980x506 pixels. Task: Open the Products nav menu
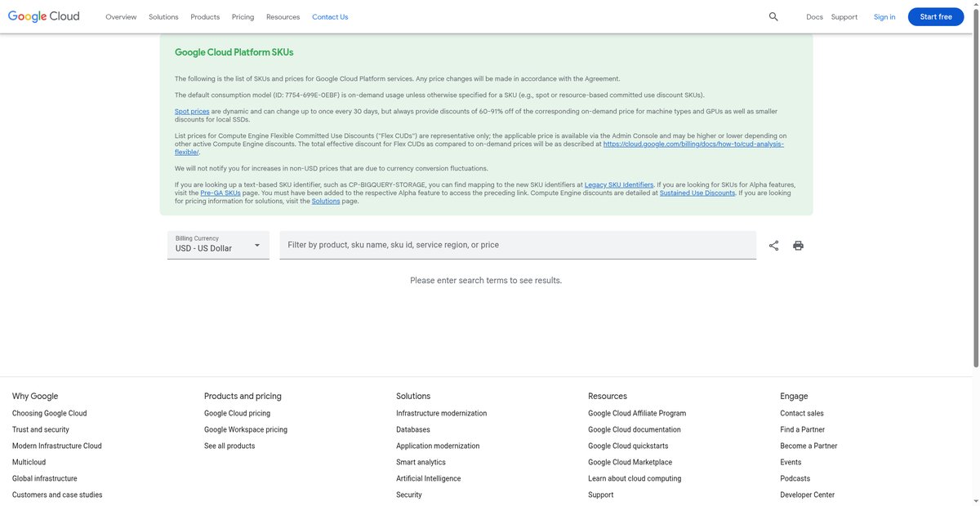205,17
